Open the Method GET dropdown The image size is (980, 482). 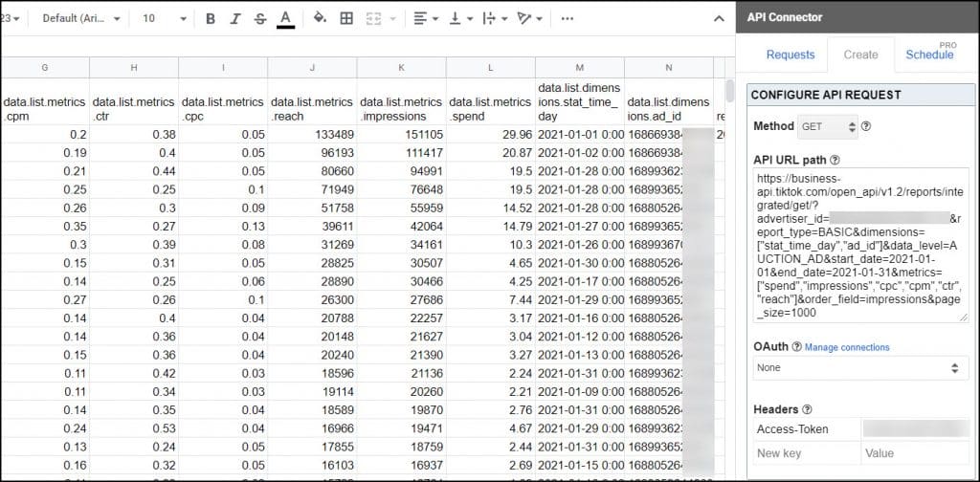pos(828,127)
